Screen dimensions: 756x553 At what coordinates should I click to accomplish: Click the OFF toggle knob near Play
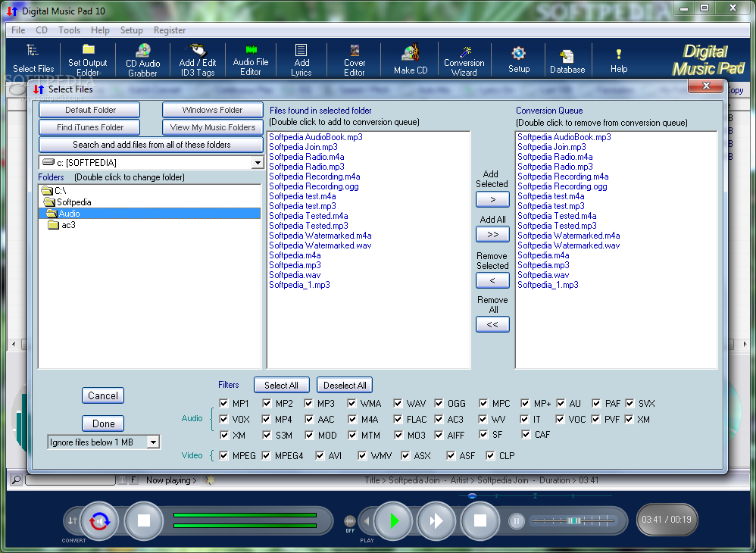click(350, 521)
